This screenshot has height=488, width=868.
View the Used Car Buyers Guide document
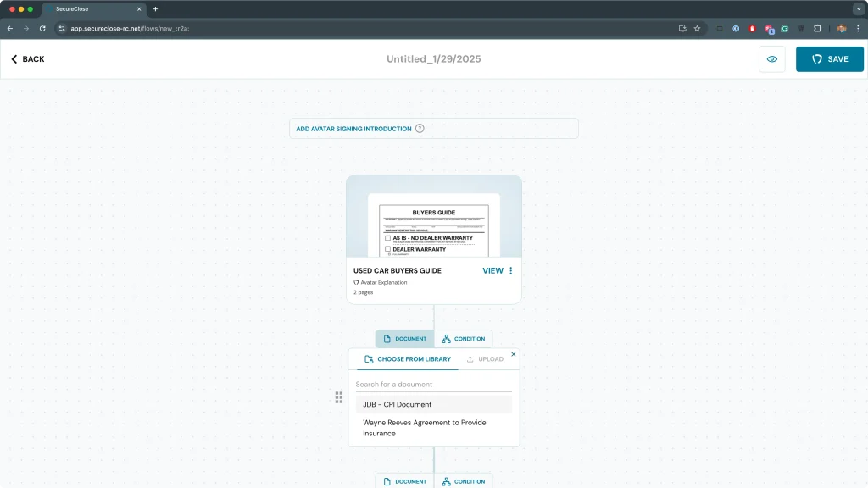(x=492, y=271)
